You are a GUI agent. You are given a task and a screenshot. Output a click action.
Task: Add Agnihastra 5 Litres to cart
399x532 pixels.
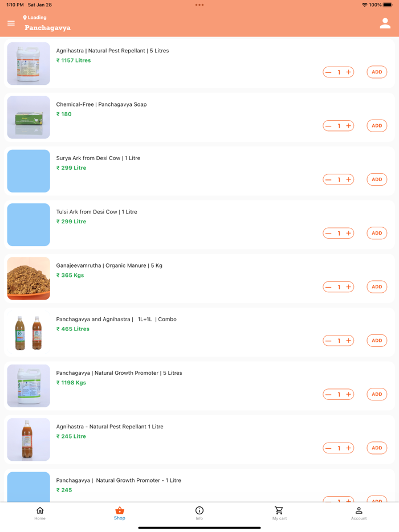377,72
